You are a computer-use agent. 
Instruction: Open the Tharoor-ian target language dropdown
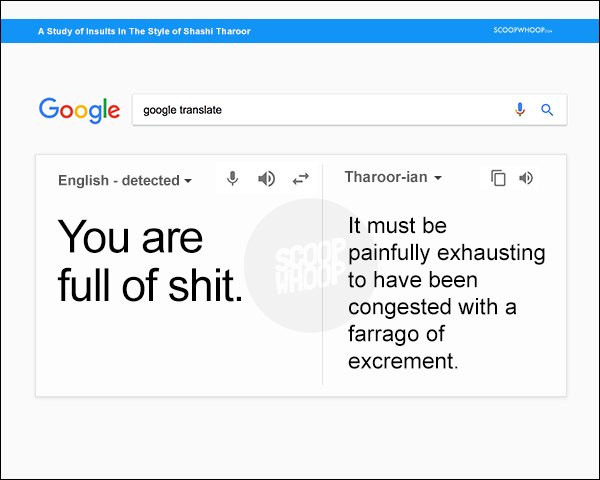click(x=393, y=177)
